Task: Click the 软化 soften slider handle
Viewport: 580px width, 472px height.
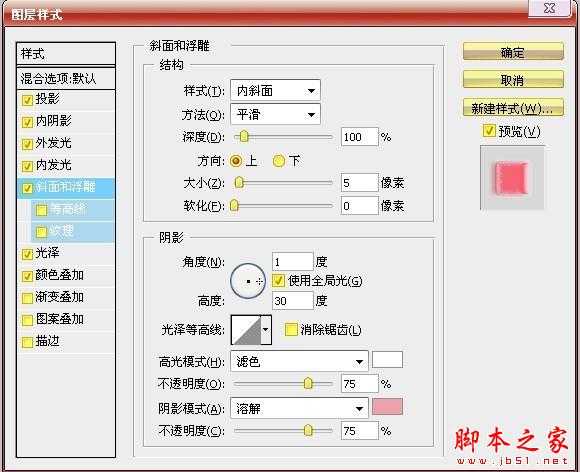Action: [234, 205]
